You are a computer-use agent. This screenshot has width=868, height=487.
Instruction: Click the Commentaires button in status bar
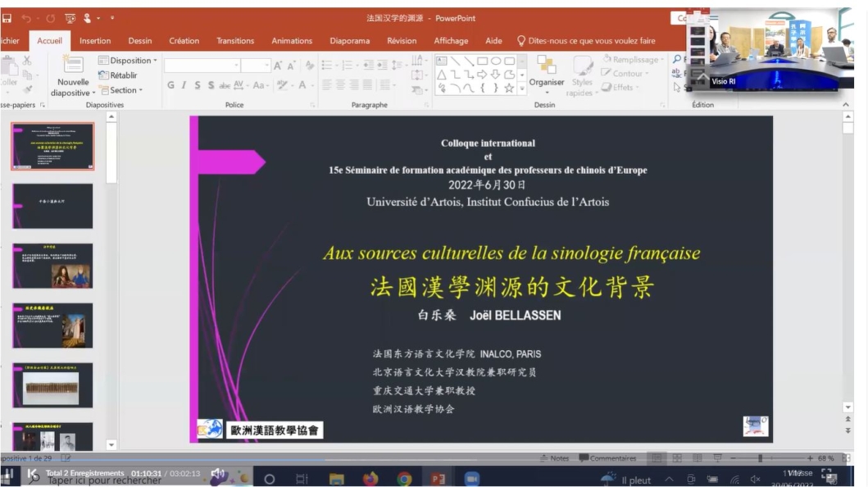pyautogui.click(x=607, y=458)
